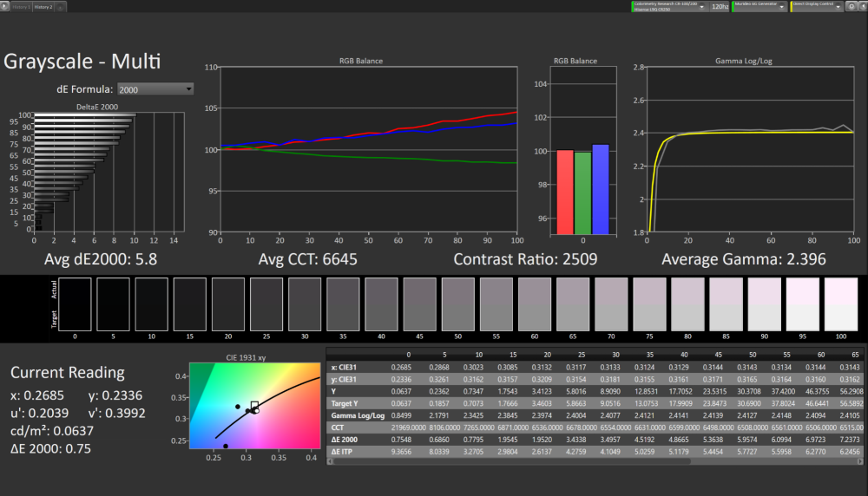
Task: Click the DeltaE 2000 bar chart
Action: tap(109, 172)
